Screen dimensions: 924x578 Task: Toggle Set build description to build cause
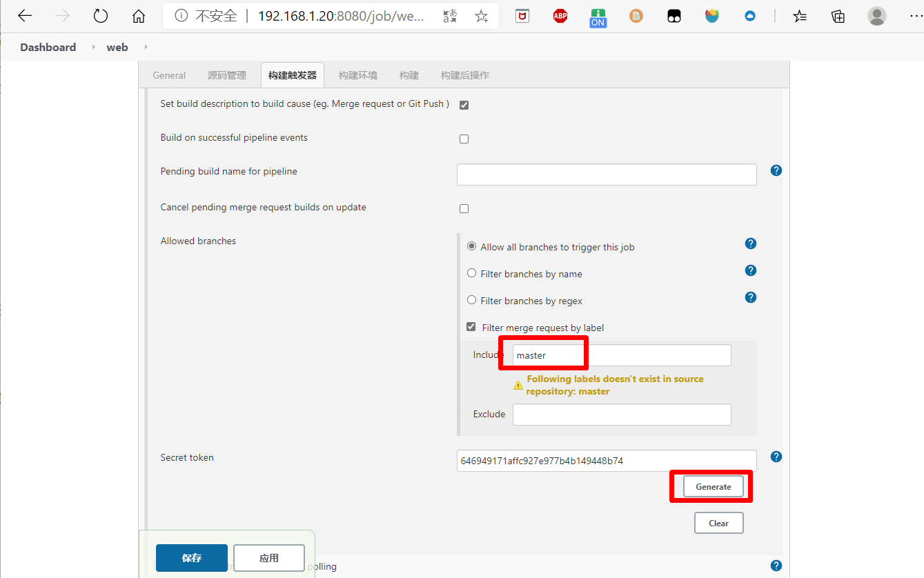tap(464, 105)
